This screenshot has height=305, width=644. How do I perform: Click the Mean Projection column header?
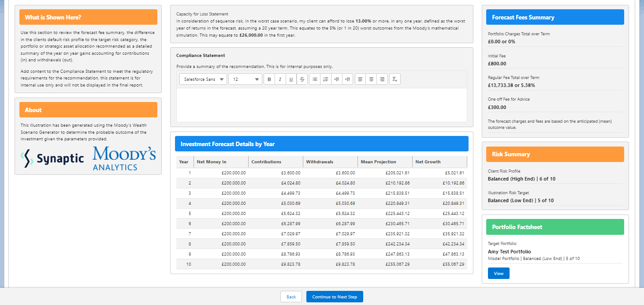pyautogui.click(x=385, y=162)
